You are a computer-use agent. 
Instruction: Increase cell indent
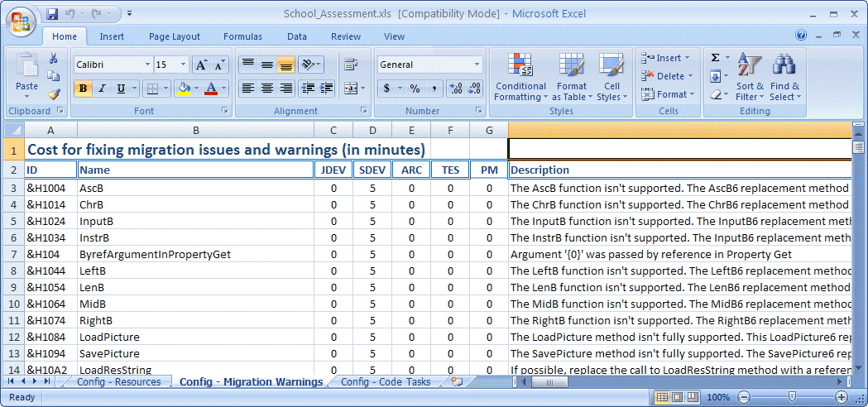327,88
